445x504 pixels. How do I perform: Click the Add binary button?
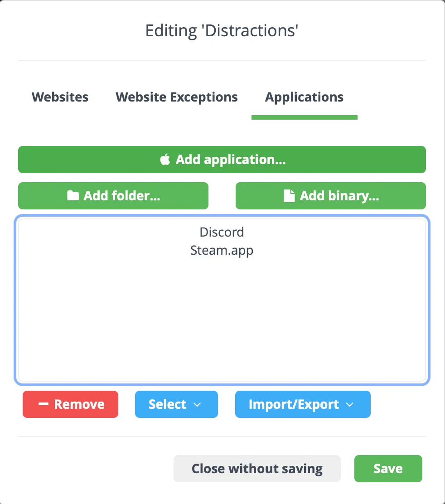(x=330, y=195)
